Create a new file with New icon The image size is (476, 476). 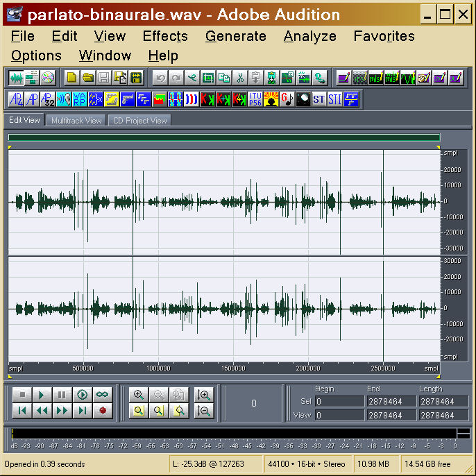pos(72,78)
